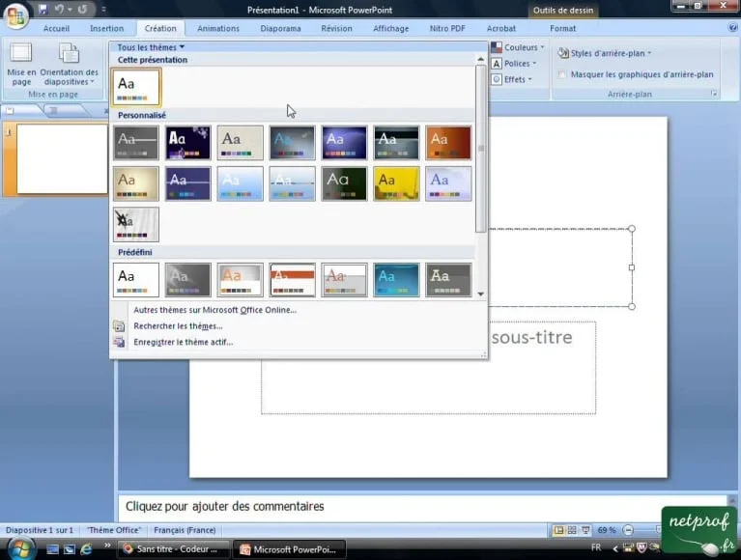Screen dimensions: 741x560
Task: Open PowerPoint help question mark icon
Action: (733, 28)
